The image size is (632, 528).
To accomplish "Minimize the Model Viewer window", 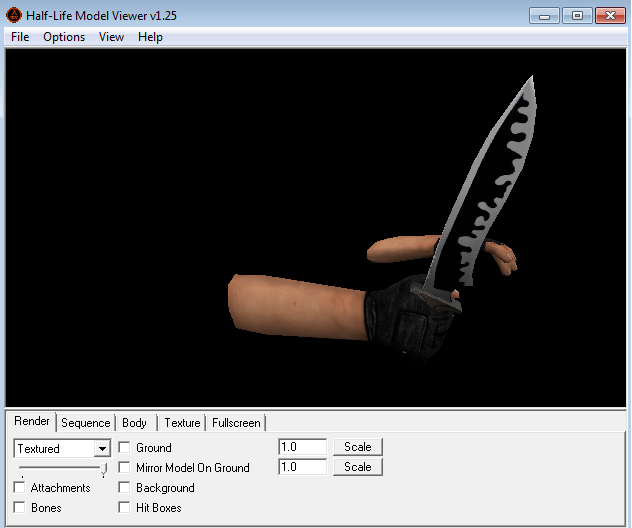I will (x=544, y=16).
